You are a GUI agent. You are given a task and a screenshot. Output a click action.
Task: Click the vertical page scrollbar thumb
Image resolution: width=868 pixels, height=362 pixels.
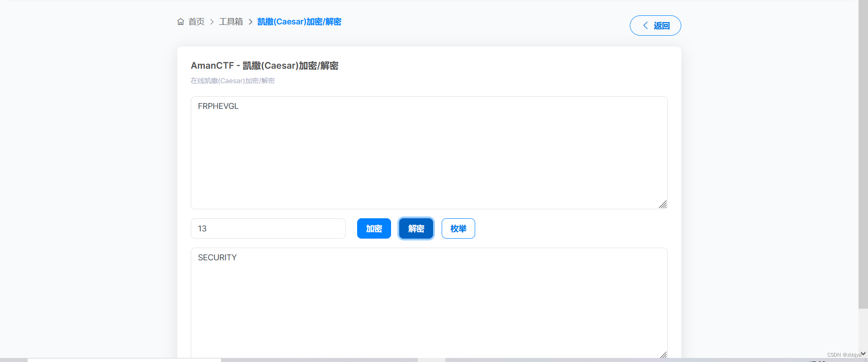coord(863,154)
